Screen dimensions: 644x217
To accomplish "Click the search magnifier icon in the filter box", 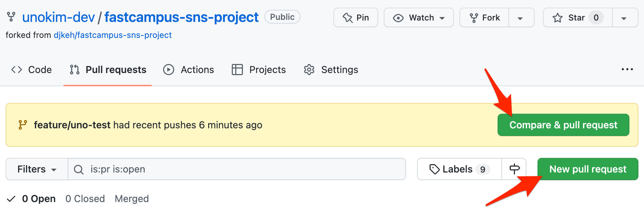I will pos(79,169).
